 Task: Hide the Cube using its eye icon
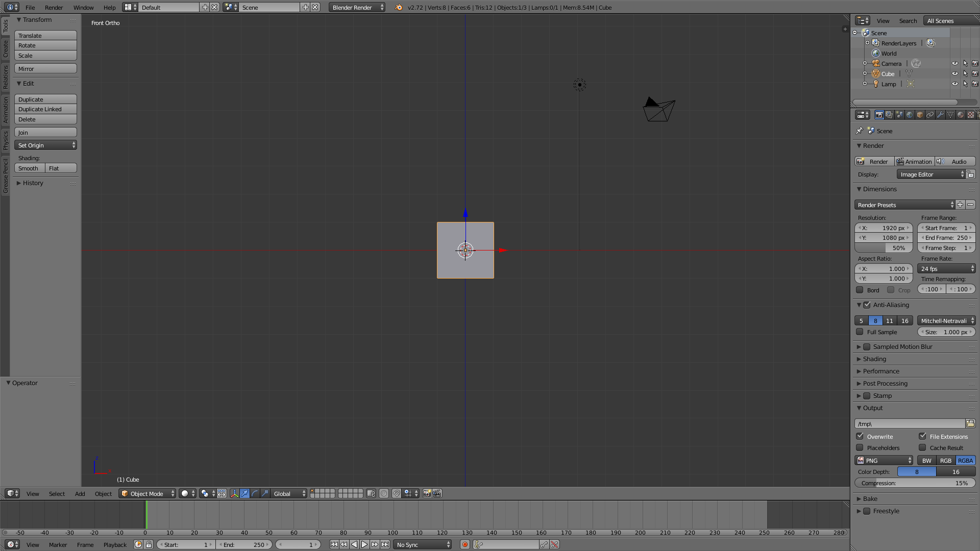point(954,73)
